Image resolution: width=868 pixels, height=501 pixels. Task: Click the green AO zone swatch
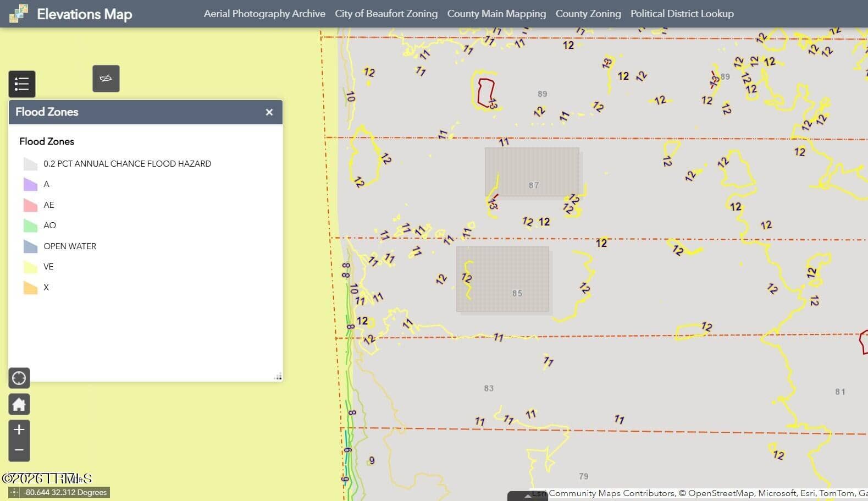(30, 225)
